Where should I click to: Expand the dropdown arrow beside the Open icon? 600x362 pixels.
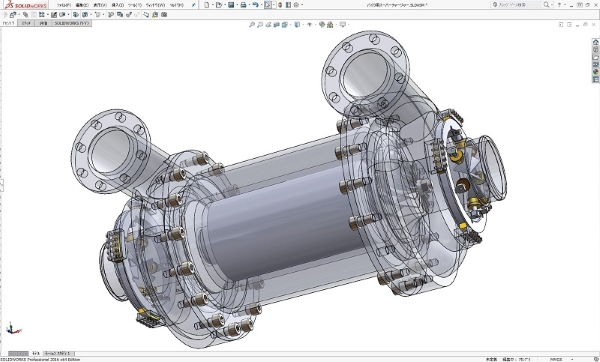(225, 5)
